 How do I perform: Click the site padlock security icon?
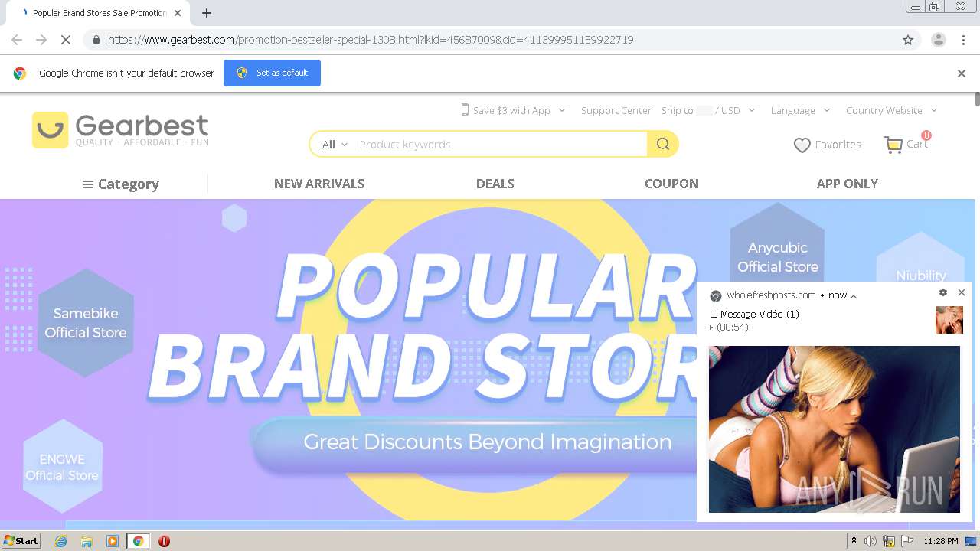(x=96, y=40)
